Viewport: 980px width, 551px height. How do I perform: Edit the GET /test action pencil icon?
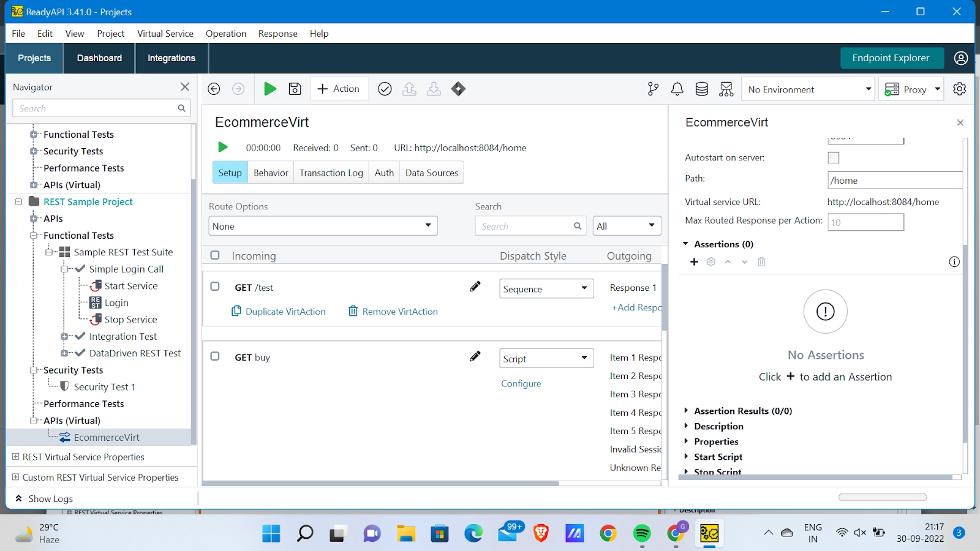(475, 287)
